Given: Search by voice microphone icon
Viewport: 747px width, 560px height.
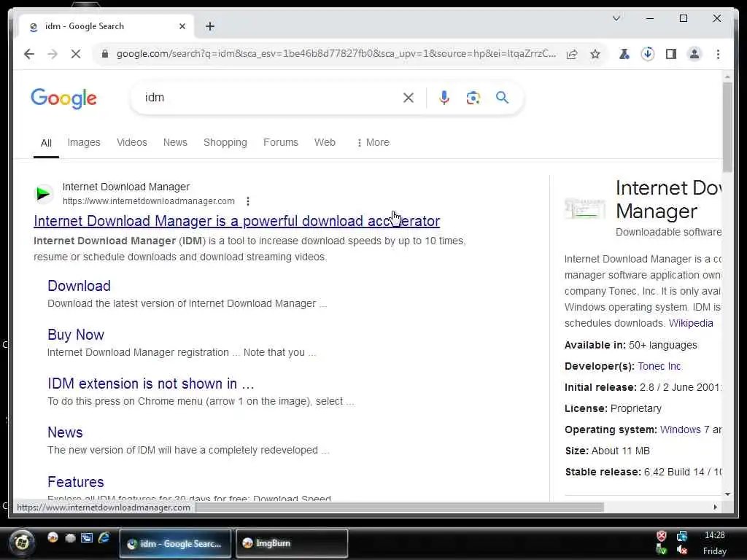Looking at the screenshot, I should pyautogui.click(x=444, y=98).
